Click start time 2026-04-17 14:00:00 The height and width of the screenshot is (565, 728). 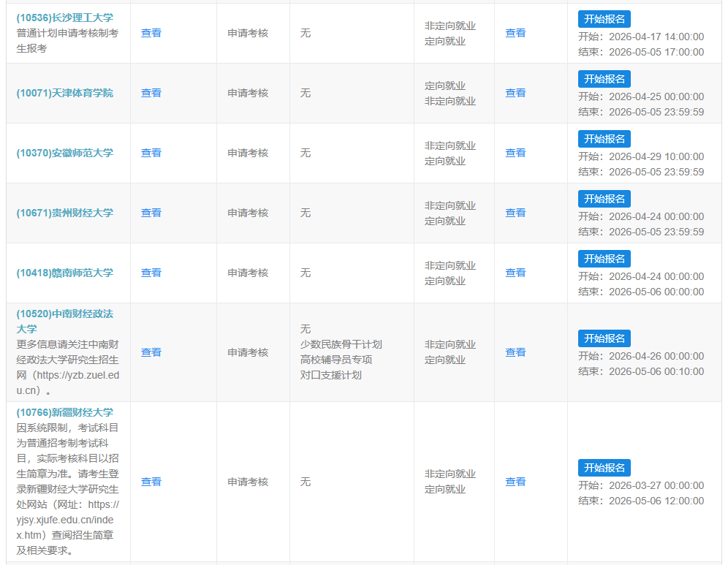tap(656, 37)
